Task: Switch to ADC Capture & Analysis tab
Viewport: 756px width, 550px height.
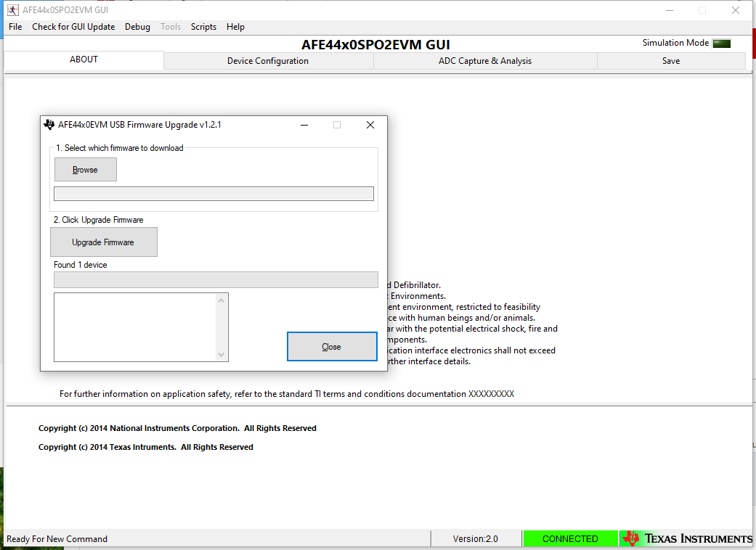Action: [485, 61]
